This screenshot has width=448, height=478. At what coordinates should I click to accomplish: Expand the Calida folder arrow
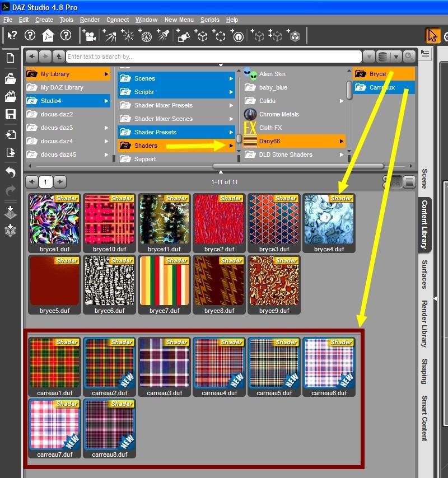pos(342,101)
